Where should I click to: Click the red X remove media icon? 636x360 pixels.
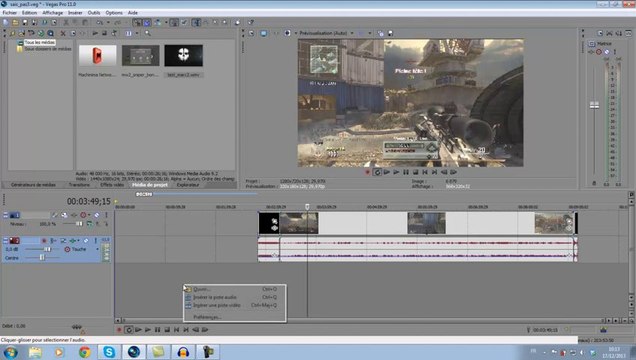(x=63, y=33)
